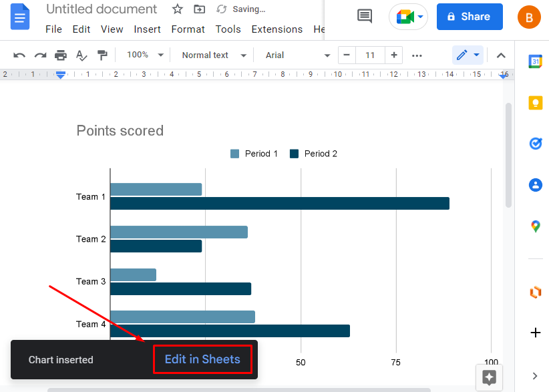Print the document
The width and height of the screenshot is (549, 392).
click(61, 55)
